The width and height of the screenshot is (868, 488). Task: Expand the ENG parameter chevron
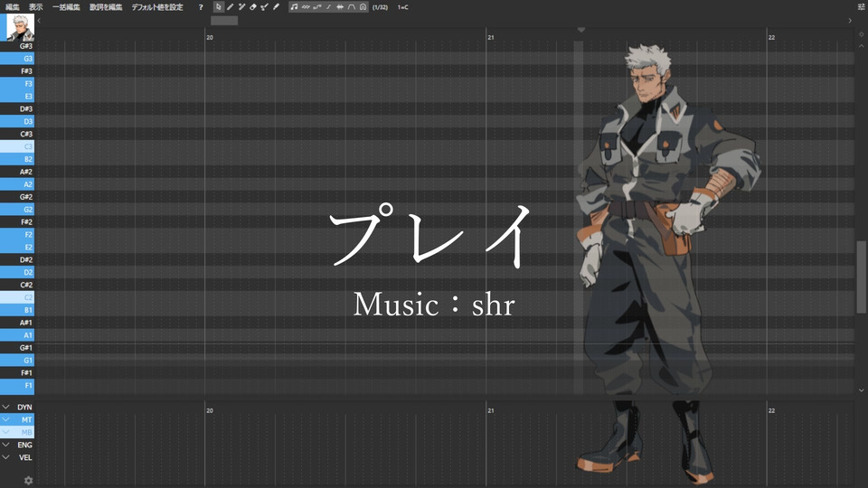click(x=5, y=445)
